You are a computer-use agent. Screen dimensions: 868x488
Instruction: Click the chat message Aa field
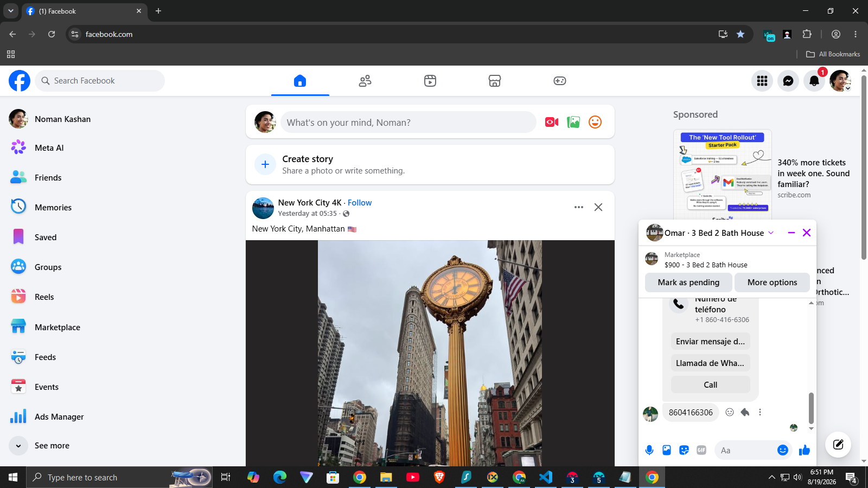[x=746, y=450]
